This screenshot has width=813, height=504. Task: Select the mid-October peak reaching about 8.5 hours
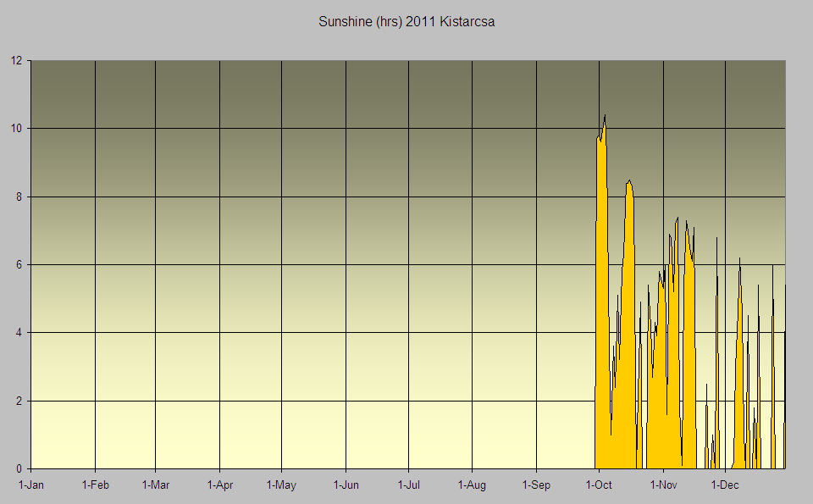[628, 183]
